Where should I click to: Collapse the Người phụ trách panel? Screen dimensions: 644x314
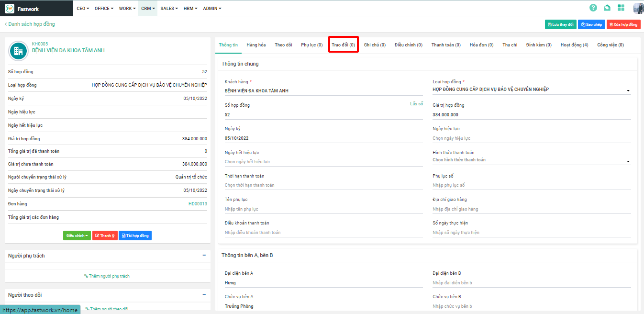204,256
